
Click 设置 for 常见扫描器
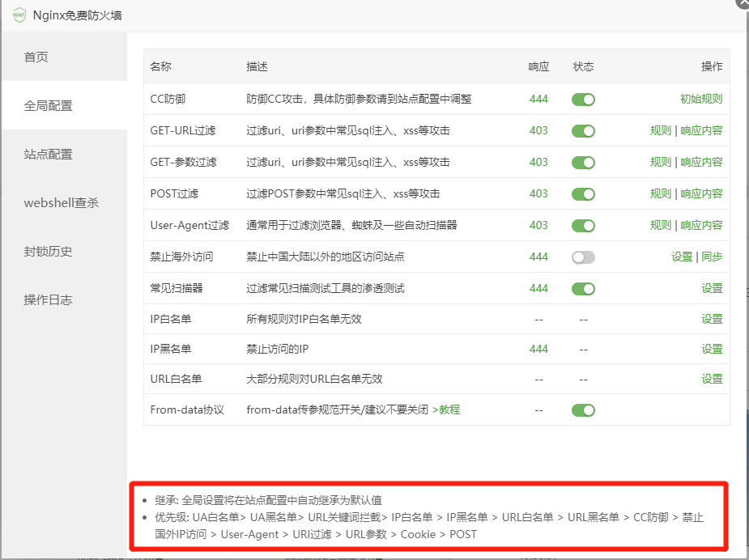(x=712, y=288)
